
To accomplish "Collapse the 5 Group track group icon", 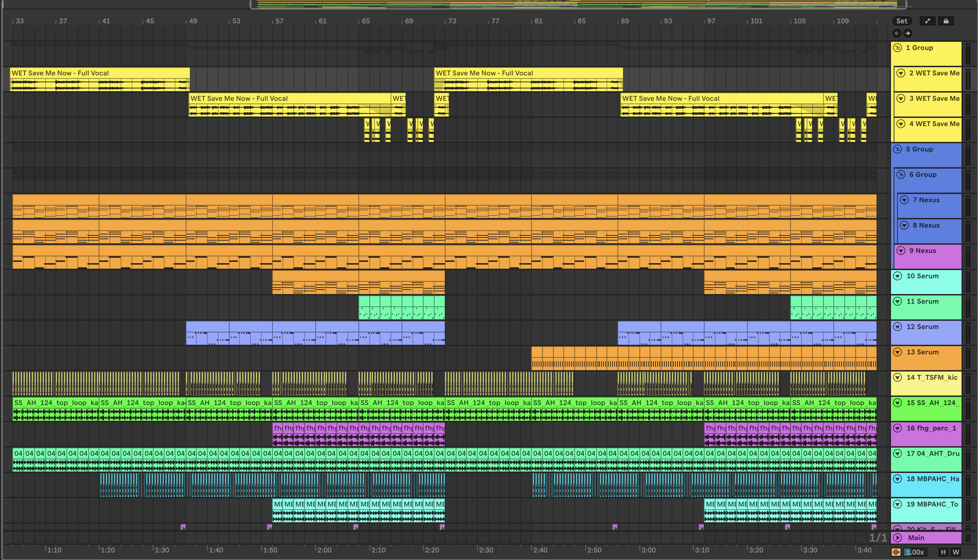I will 897,149.
